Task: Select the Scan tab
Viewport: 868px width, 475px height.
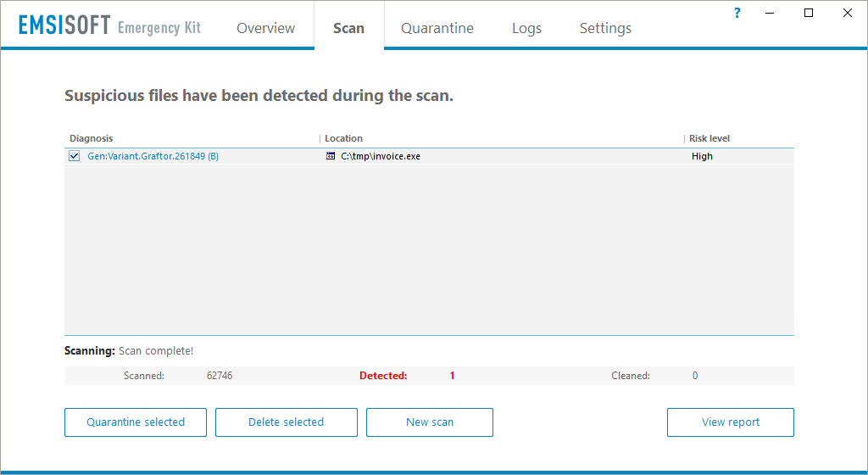Action: [x=348, y=28]
